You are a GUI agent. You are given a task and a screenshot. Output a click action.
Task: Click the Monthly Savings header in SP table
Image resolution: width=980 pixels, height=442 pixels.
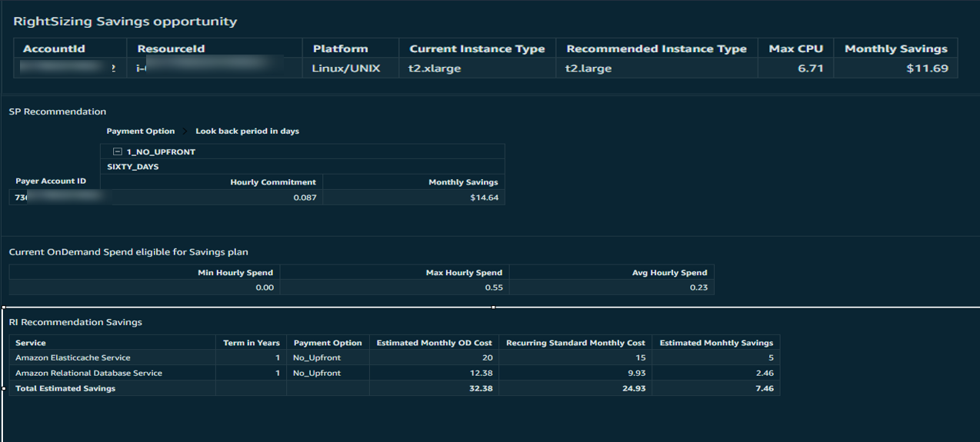(x=463, y=182)
